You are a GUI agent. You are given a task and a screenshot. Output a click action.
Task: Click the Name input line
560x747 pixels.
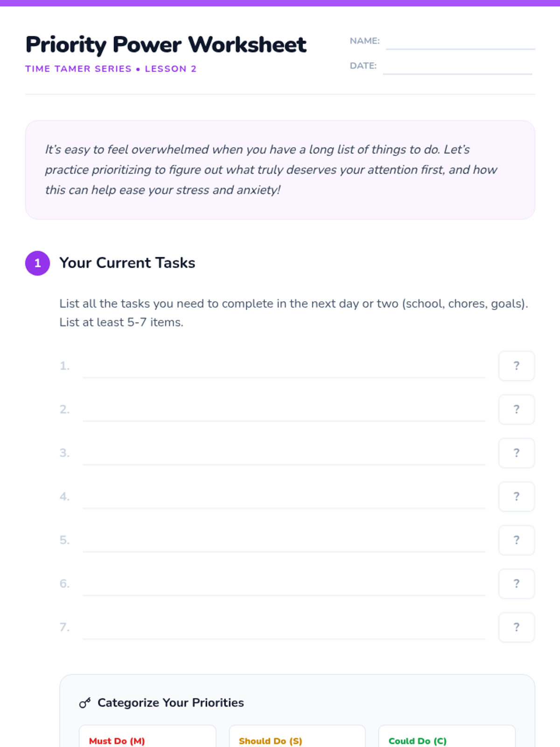460,42
